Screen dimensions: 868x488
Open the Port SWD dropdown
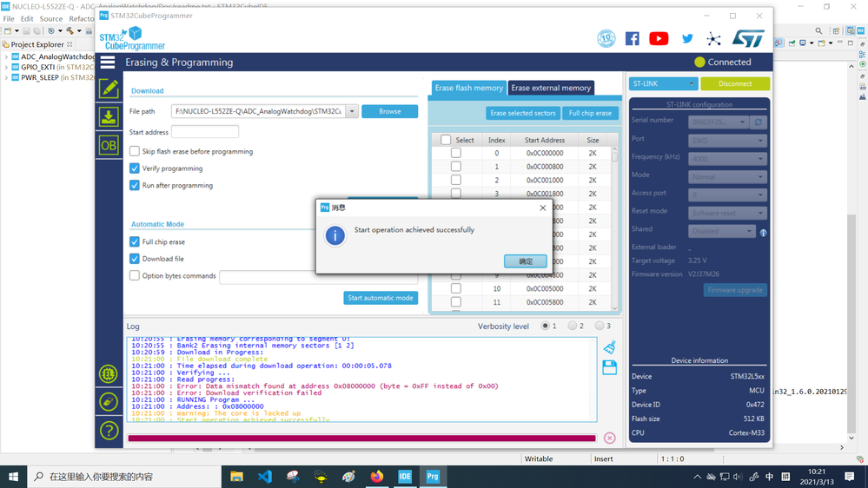point(727,141)
